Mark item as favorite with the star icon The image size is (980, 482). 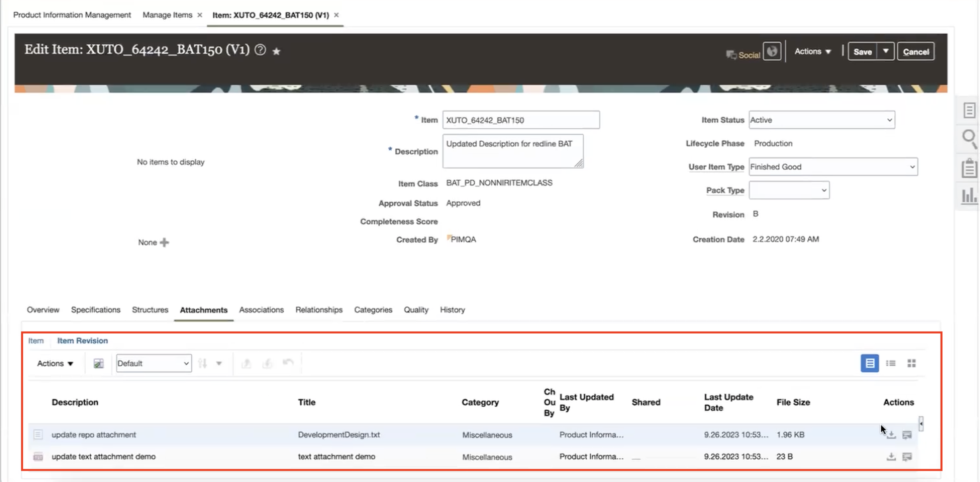[276, 51]
